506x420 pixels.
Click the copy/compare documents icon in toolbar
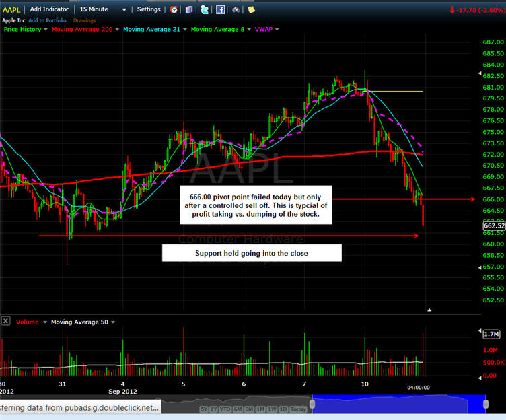189,9
